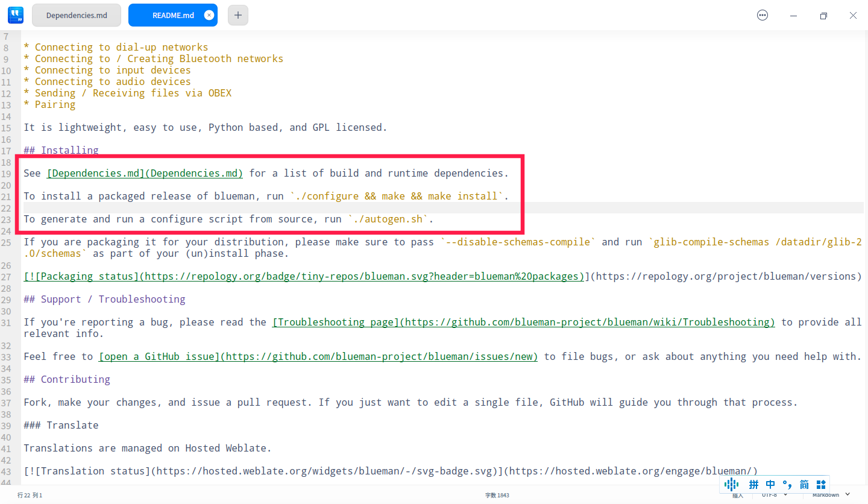
Task: Click the '* Pairing' list item
Action: pos(49,104)
